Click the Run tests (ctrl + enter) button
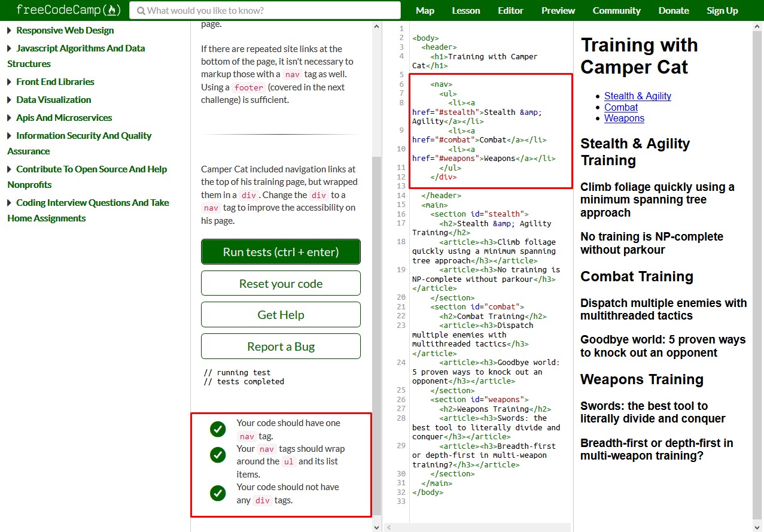The image size is (764, 532). pos(281,252)
